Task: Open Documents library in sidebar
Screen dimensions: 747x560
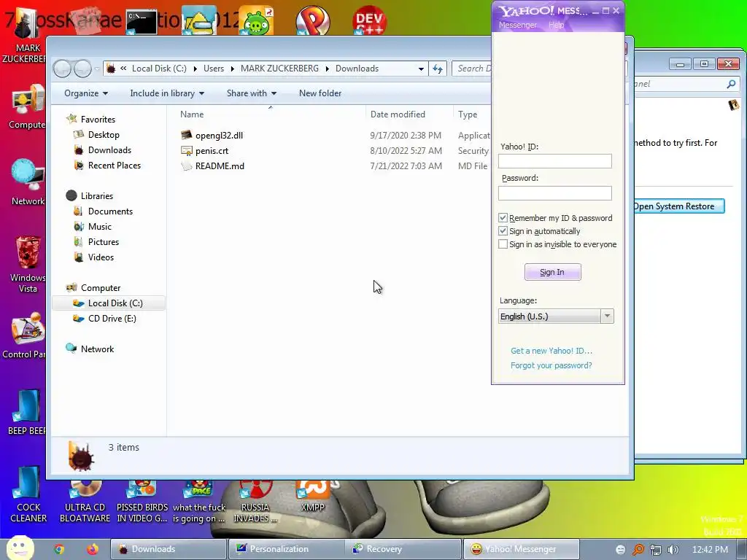Action: point(110,211)
